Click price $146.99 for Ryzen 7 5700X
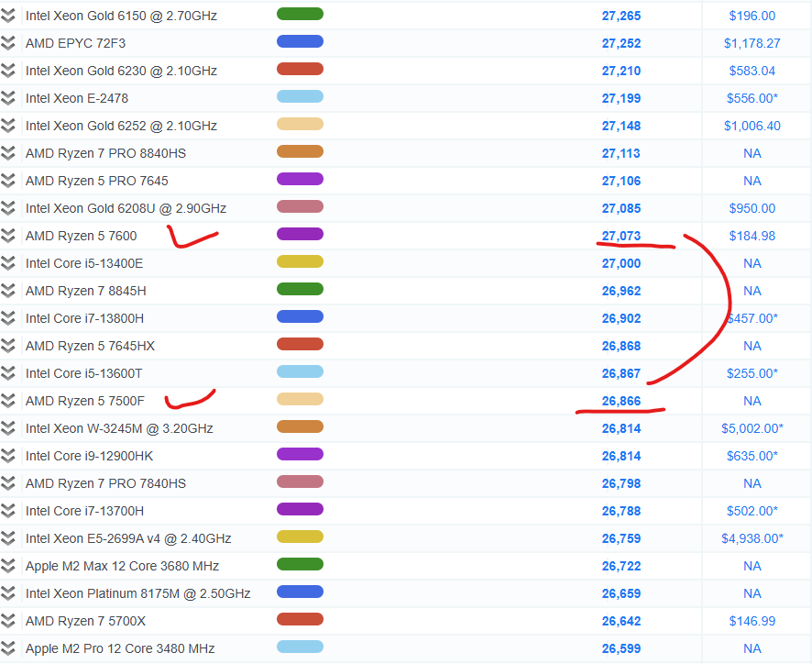 tap(752, 621)
